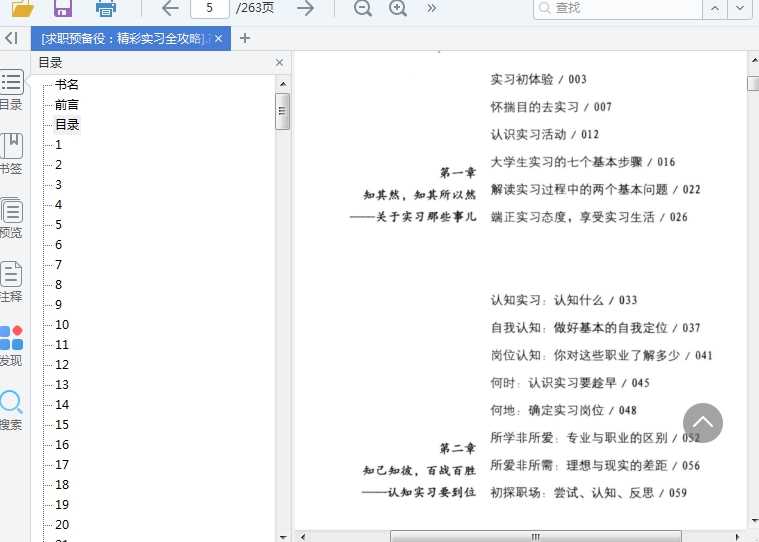Click document horizontal scrollbar thumb

point(536,537)
